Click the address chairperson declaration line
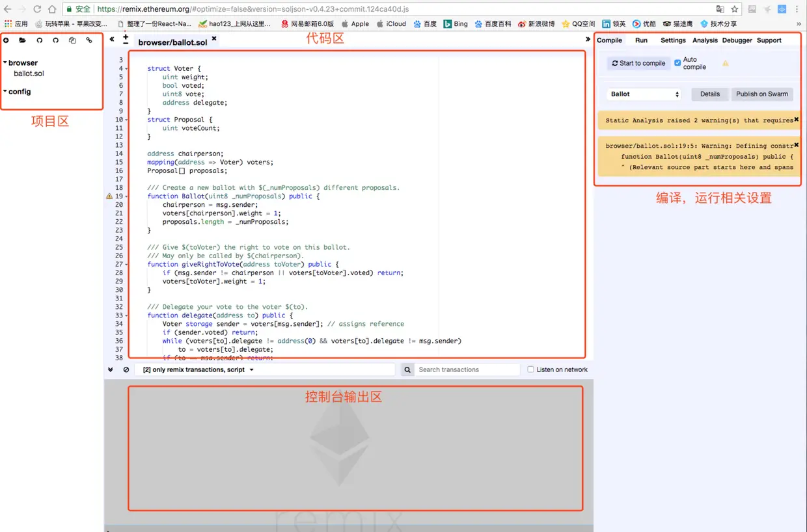 click(185, 153)
